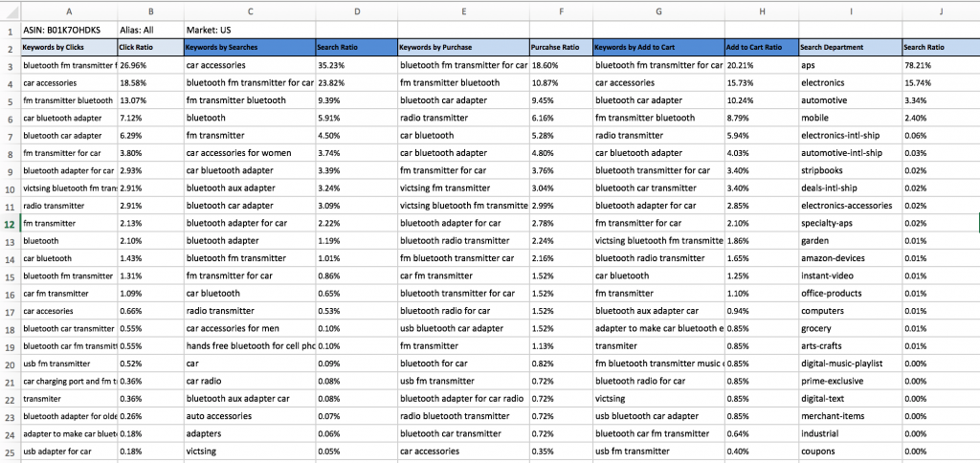Click the 'Alias: All' cell
Image resolution: width=980 pixels, height=463 pixels.
pos(150,30)
